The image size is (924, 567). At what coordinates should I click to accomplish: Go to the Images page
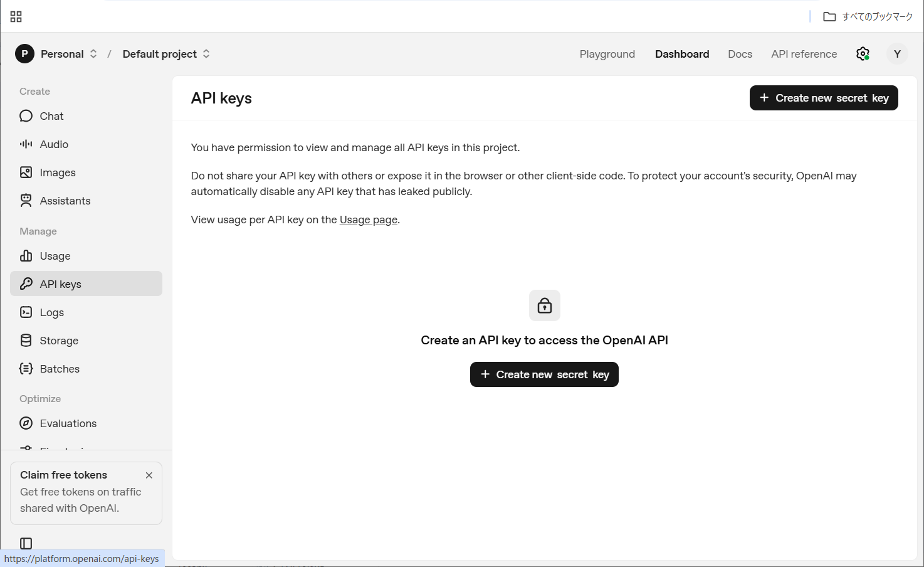click(57, 172)
